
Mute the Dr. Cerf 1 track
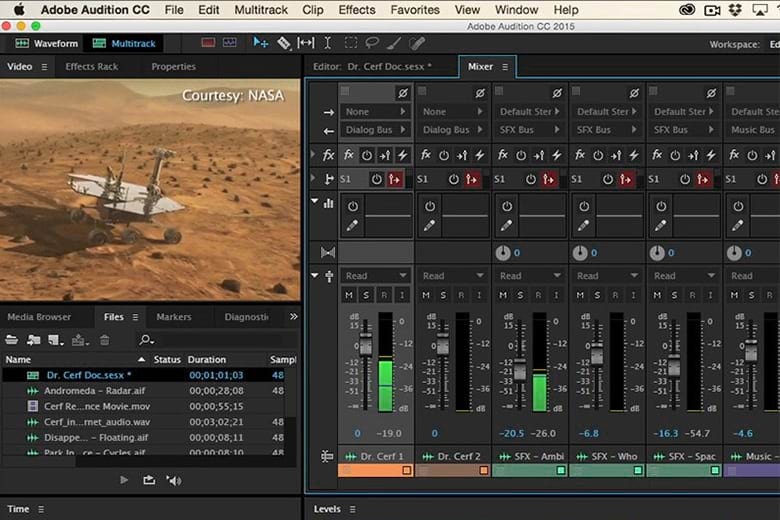349,296
